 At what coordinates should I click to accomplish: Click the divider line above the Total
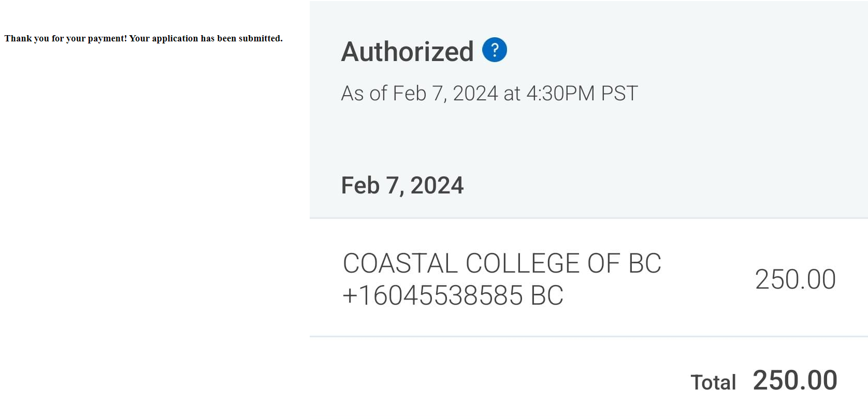pos(589,337)
